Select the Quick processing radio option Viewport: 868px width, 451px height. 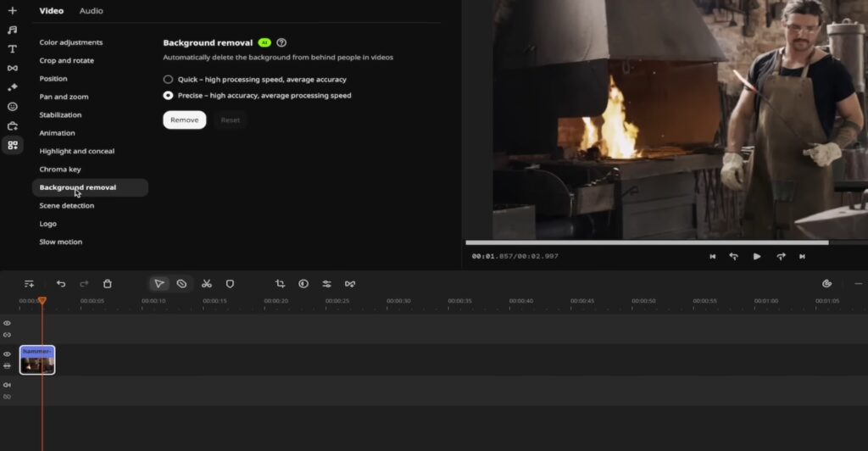(x=168, y=80)
